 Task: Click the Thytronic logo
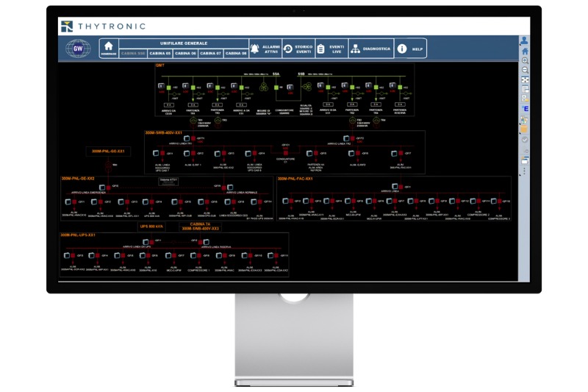(104, 26)
